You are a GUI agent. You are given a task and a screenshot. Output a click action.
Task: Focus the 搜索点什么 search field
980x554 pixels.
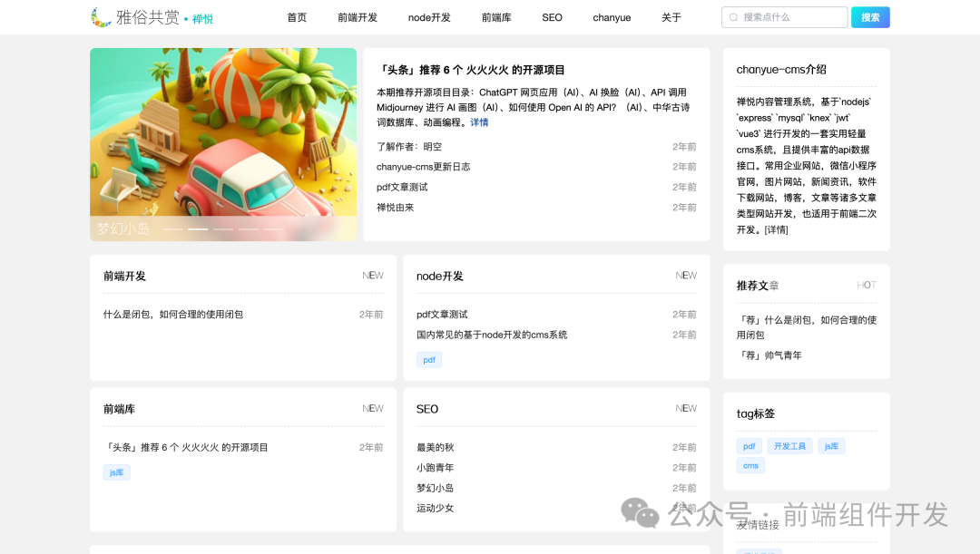click(x=784, y=17)
